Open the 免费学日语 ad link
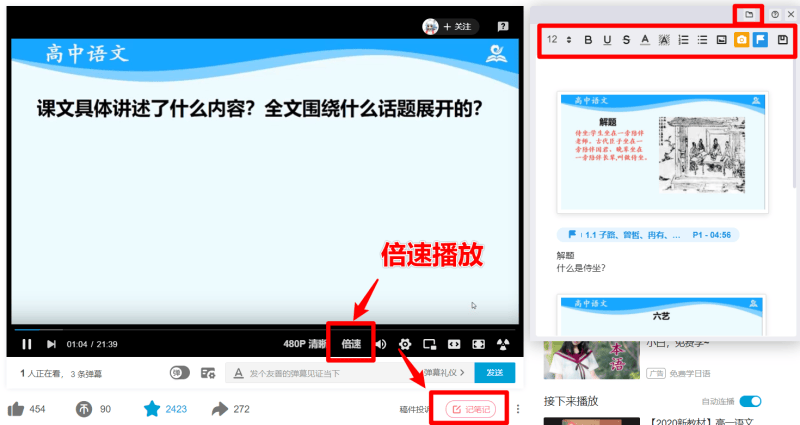This screenshot has width=800, height=425. (x=690, y=373)
